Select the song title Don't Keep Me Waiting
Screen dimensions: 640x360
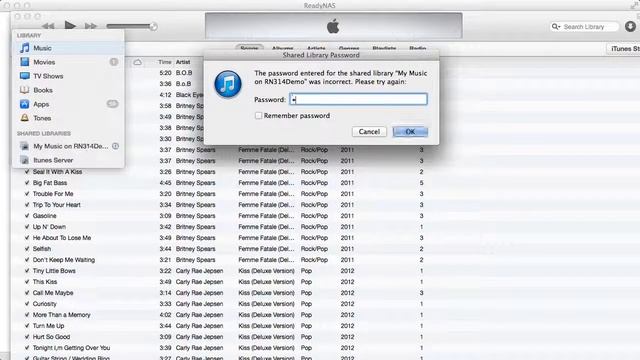point(64,260)
